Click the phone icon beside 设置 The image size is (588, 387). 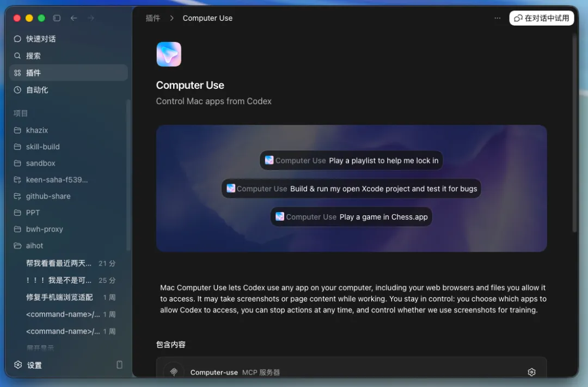pyautogui.click(x=119, y=365)
